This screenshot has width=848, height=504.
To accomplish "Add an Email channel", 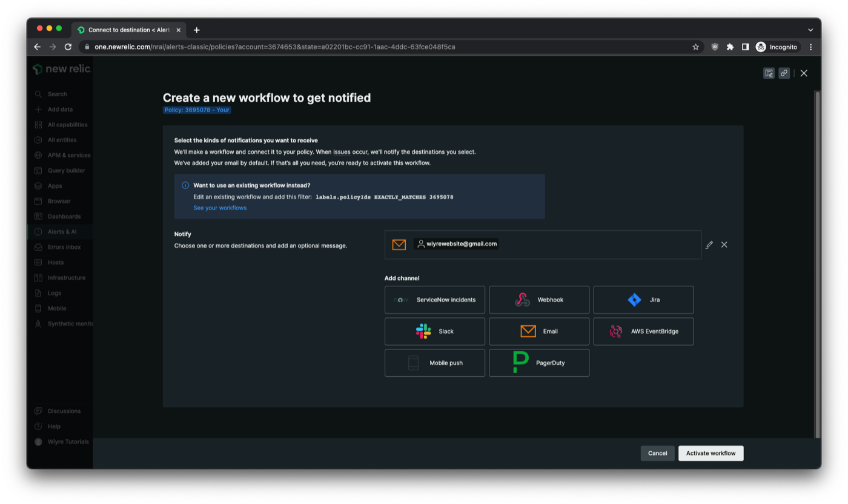I will [539, 331].
